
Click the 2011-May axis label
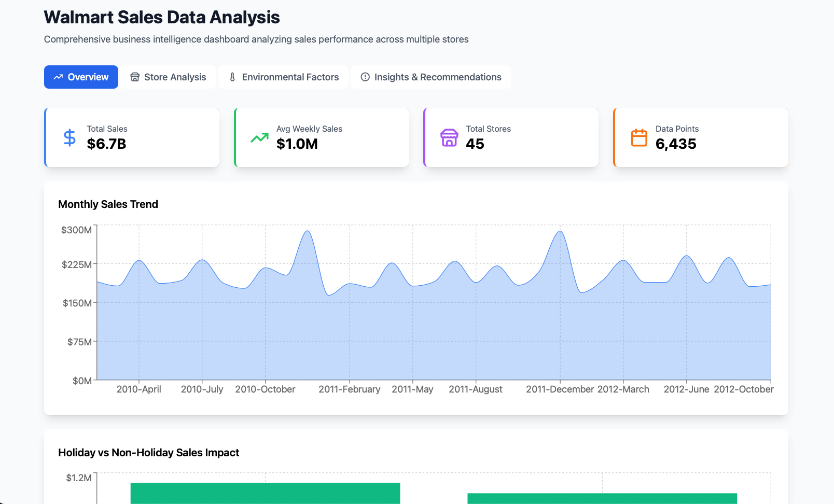coord(412,389)
